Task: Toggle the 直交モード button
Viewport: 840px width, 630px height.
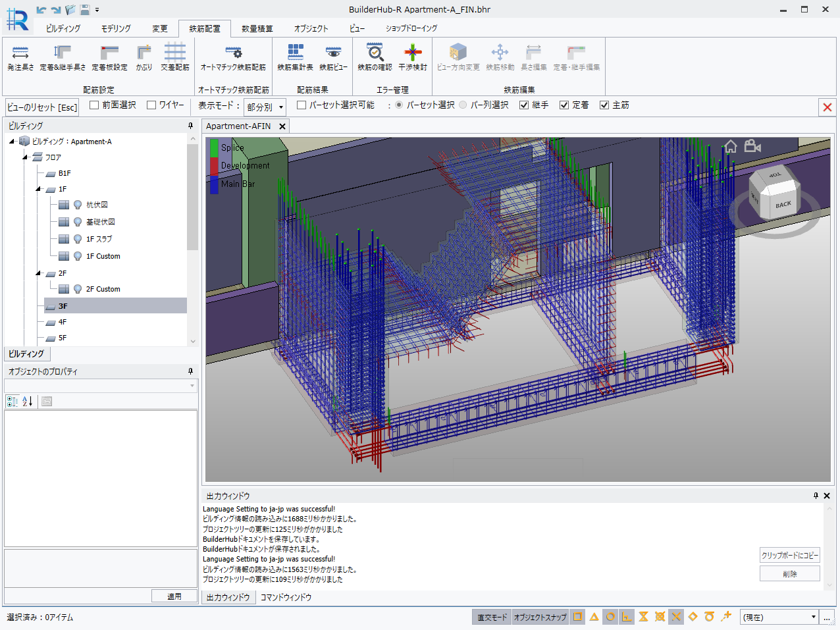Action: [492, 617]
